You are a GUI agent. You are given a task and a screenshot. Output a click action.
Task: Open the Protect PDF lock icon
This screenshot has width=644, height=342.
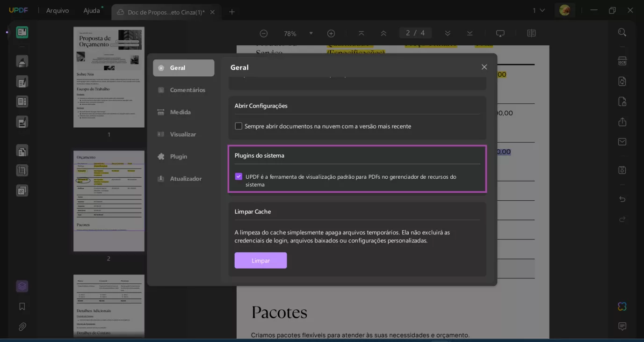622,102
